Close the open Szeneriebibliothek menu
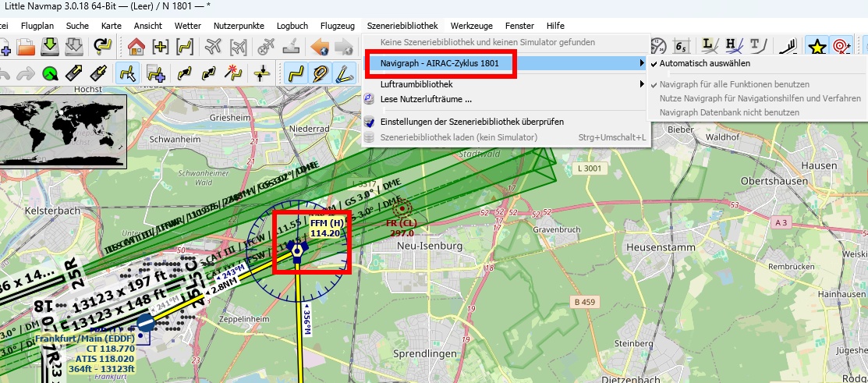Screen dimensions: 868x383 pos(402,26)
